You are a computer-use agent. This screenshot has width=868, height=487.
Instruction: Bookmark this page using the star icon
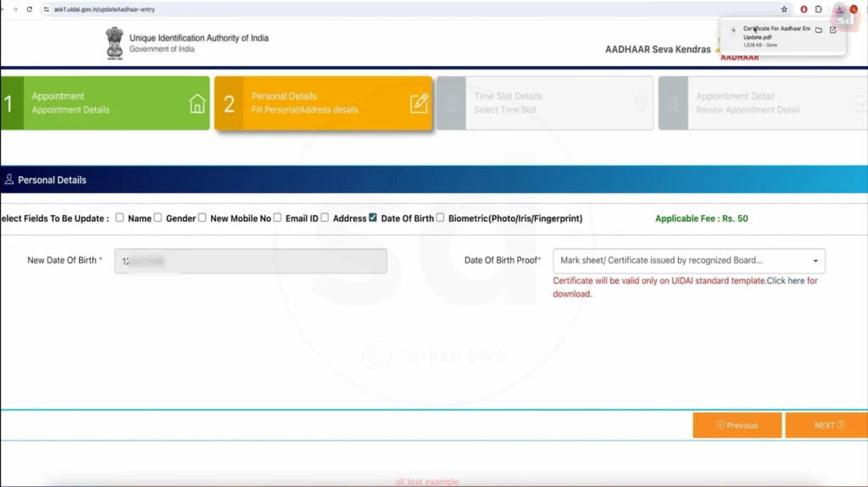pos(784,9)
